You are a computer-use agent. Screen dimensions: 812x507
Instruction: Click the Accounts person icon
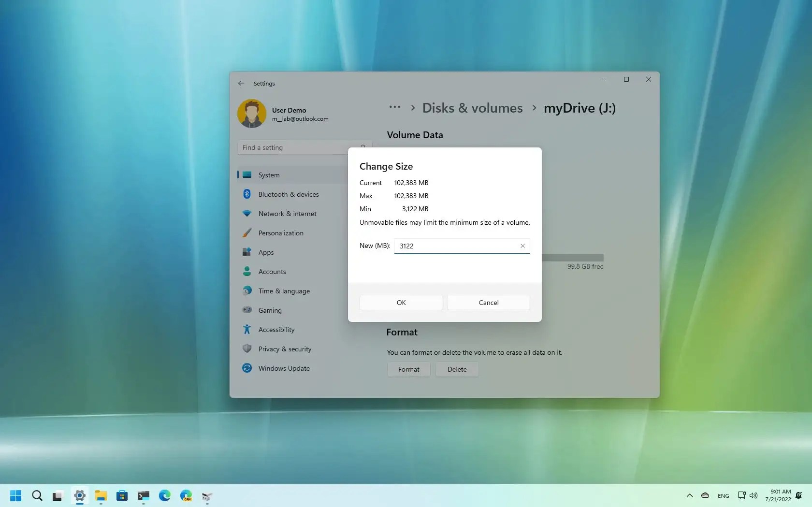pyautogui.click(x=247, y=271)
